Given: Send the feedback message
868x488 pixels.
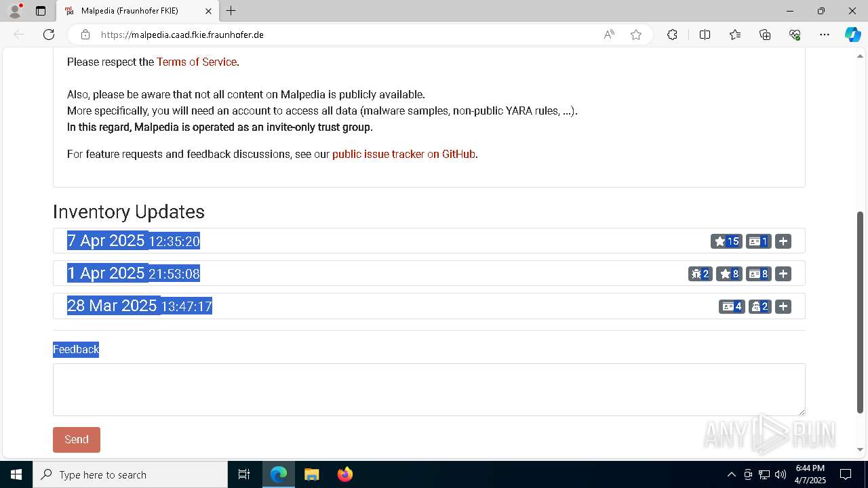Looking at the screenshot, I should pos(77,439).
